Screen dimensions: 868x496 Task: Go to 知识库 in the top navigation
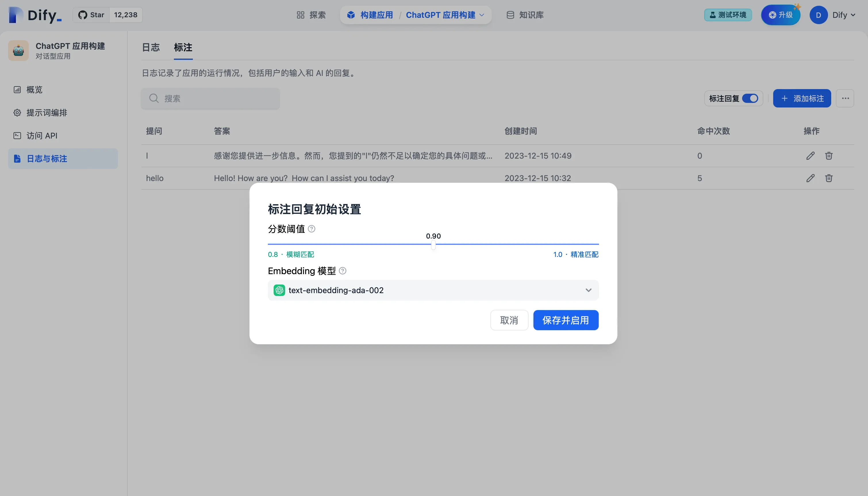[x=525, y=15]
